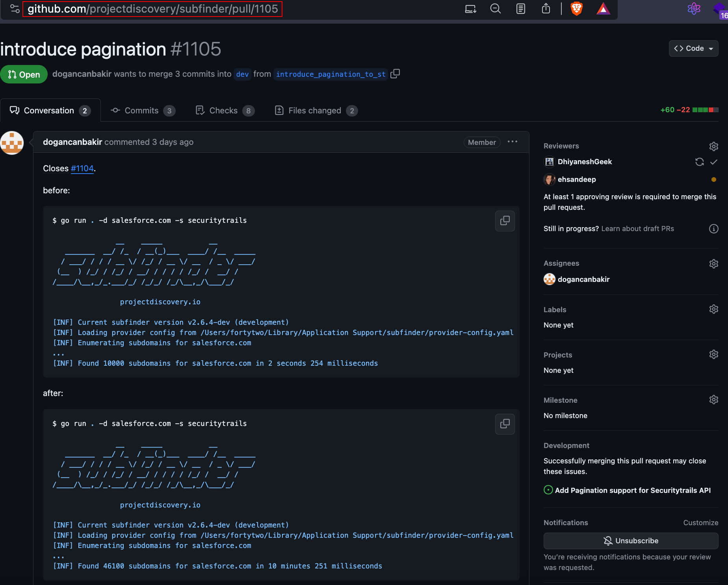Open 'Learn about draft PRs' link

click(x=637, y=229)
